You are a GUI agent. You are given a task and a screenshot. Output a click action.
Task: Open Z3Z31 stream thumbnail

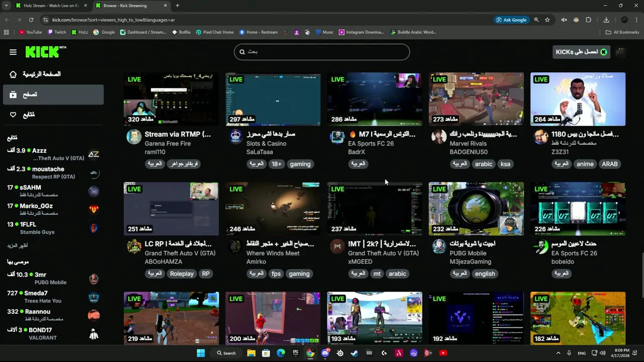coord(578,99)
